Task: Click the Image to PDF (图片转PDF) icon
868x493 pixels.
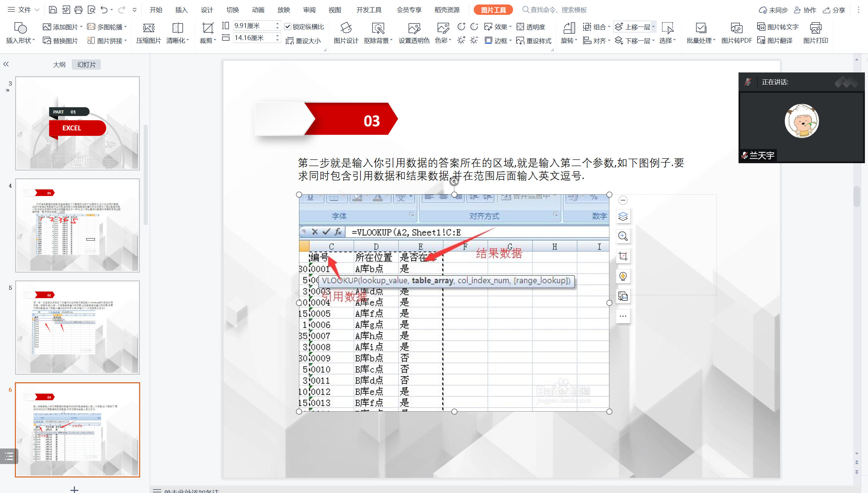Action: (736, 28)
